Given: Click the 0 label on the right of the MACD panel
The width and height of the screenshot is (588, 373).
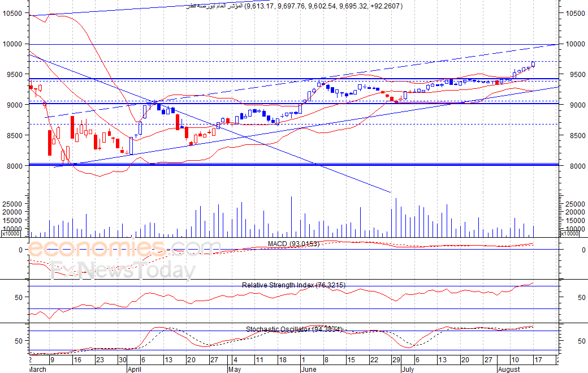Looking at the screenshot, I should pos(583,250).
